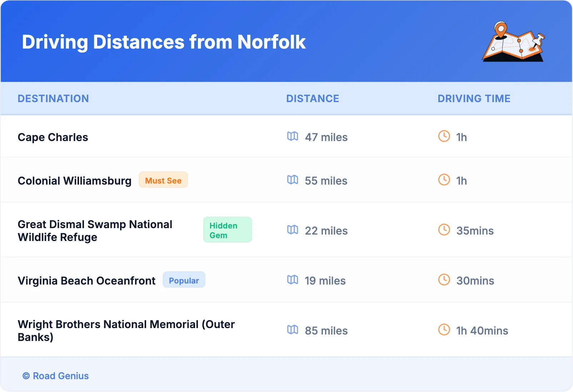Click the Driving Distances from Norfolk title
573x392 pixels.
point(164,42)
